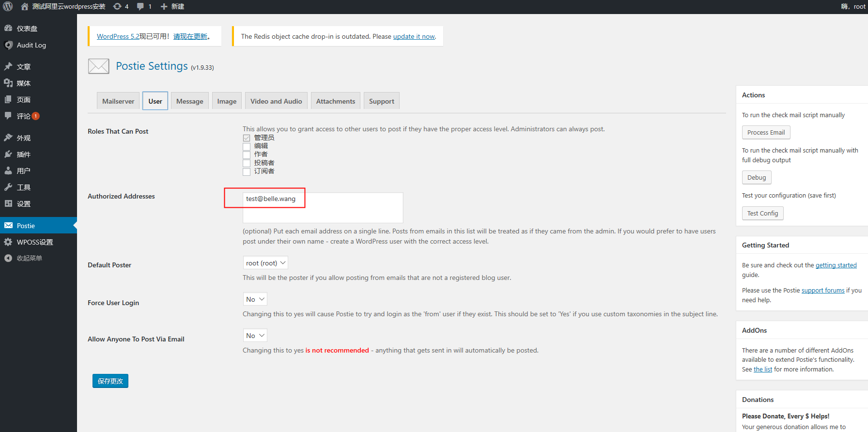Check the 作者 role checkbox
Image resolution: width=868 pixels, height=432 pixels.
[x=247, y=154]
